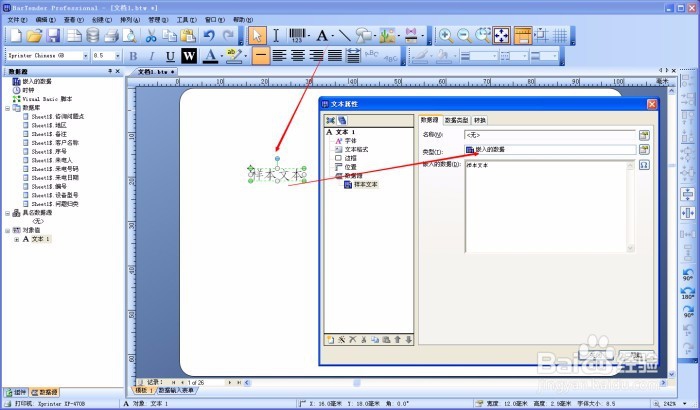Zoom in with the plus magnifier
Screen dimensions: 700x410
tap(446, 36)
